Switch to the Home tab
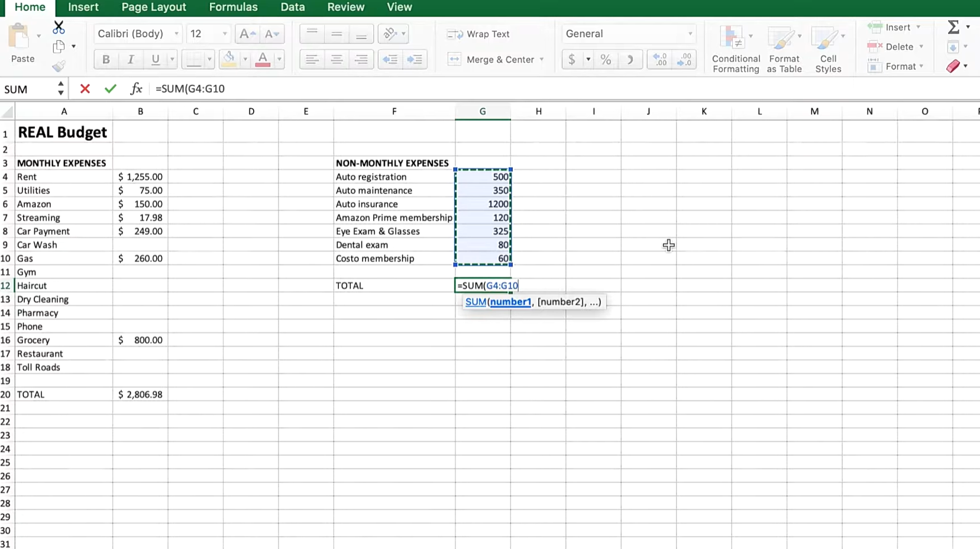 click(30, 7)
